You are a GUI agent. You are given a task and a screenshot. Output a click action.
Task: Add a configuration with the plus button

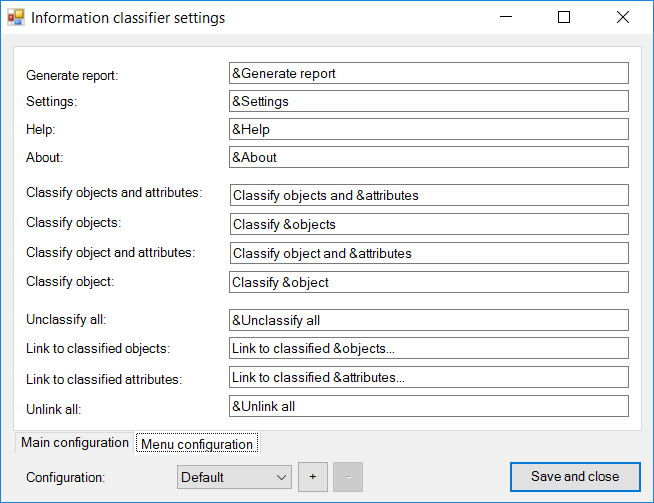(313, 477)
